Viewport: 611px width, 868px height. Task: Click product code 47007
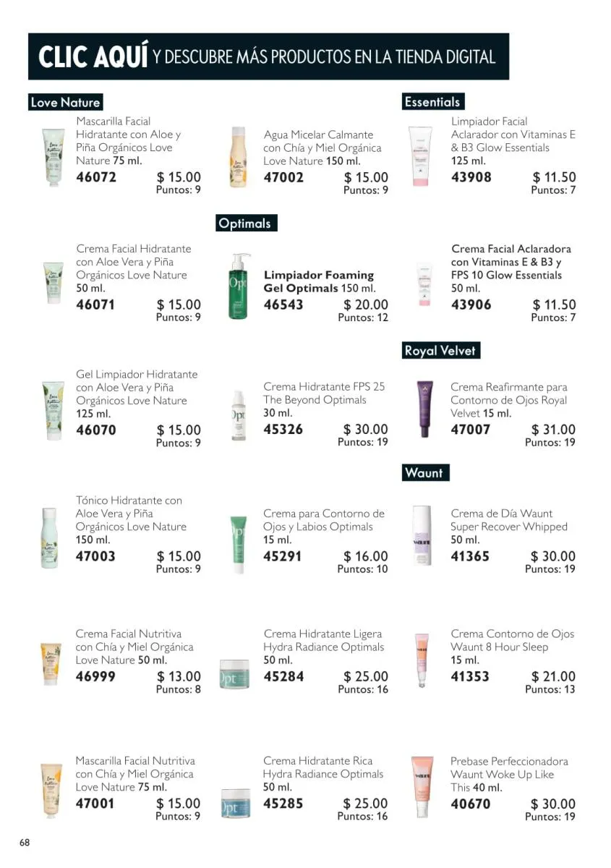[471, 430]
